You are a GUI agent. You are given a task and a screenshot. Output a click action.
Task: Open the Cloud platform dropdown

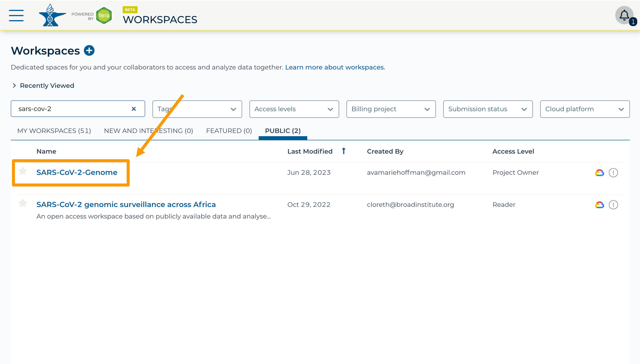coord(585,109)
